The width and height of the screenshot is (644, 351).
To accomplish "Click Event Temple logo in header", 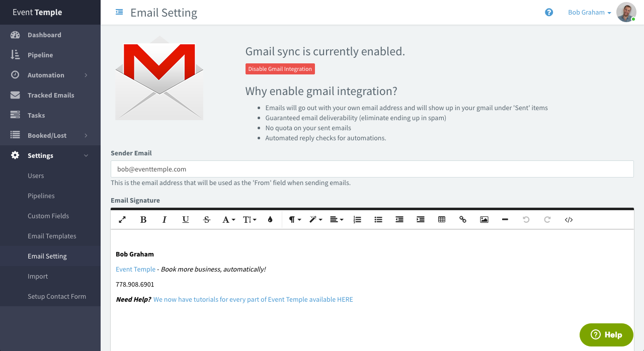I will point(37,12).
